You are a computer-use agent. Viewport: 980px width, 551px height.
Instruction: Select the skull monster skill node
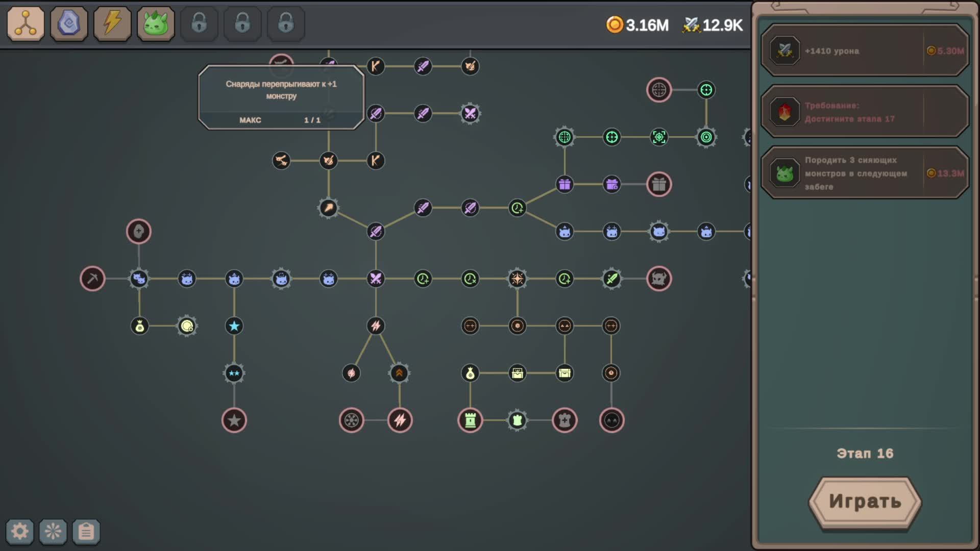[x=659, y=279]
